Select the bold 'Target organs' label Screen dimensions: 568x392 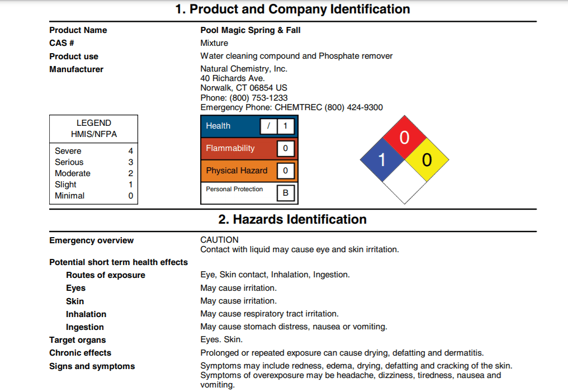pyautogui.click(x=78, y=340)
